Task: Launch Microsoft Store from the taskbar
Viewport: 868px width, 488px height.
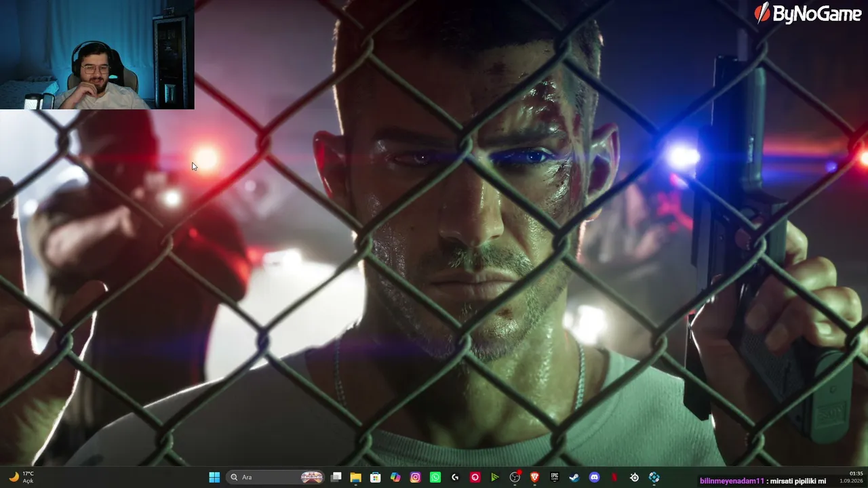Action: [375, 477]
